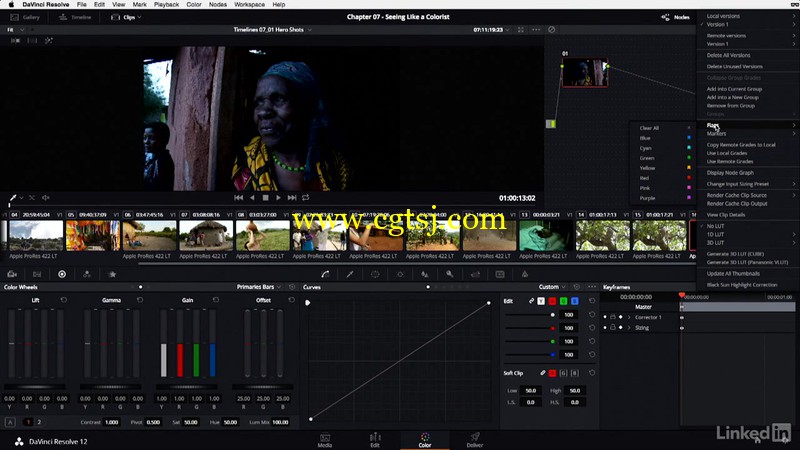Select clip 07 hut thumbnail
Viewport: 800px width, 450px height.
click(x=206, y=235)
